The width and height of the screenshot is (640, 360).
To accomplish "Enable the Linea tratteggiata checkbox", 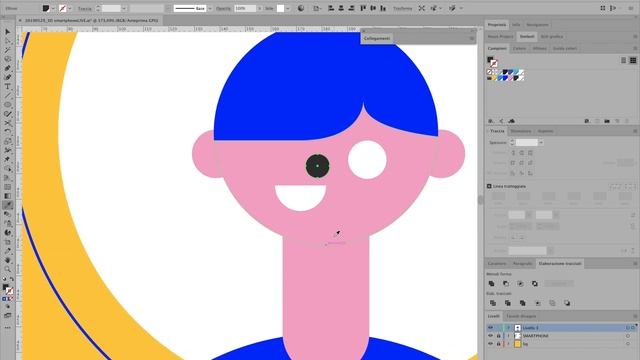I will point(489,186).
